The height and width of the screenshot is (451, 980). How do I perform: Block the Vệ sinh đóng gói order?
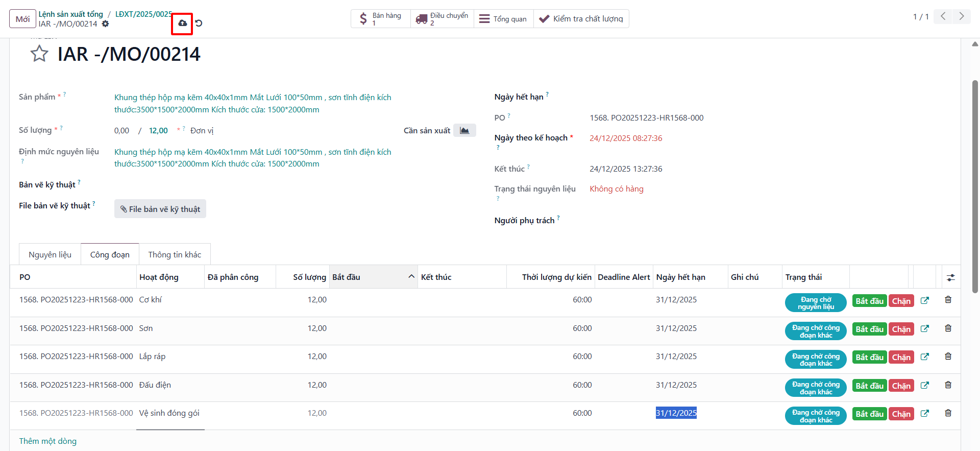901,414
